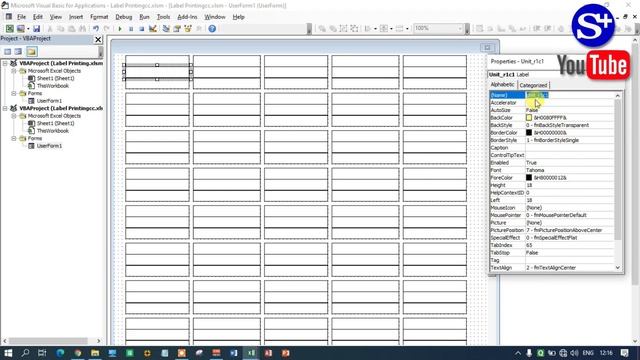Open the Run menu

click(x=144, y=17)
